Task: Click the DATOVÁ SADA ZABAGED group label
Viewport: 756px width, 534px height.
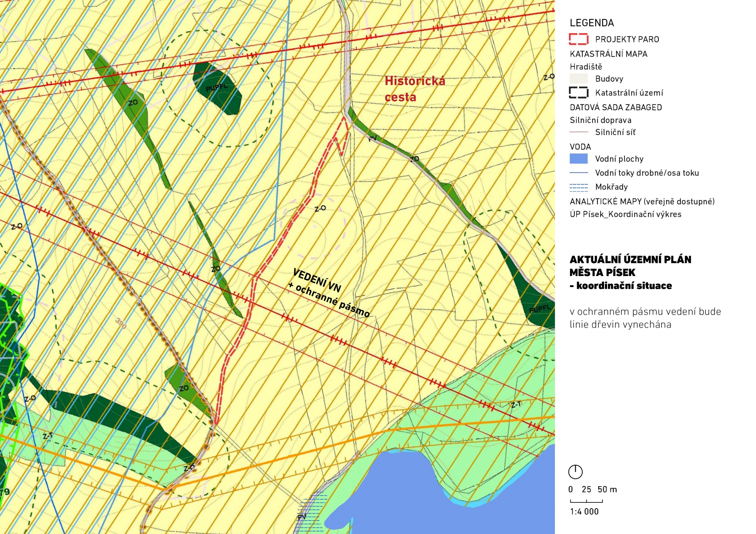Action: tap(616, 107)
